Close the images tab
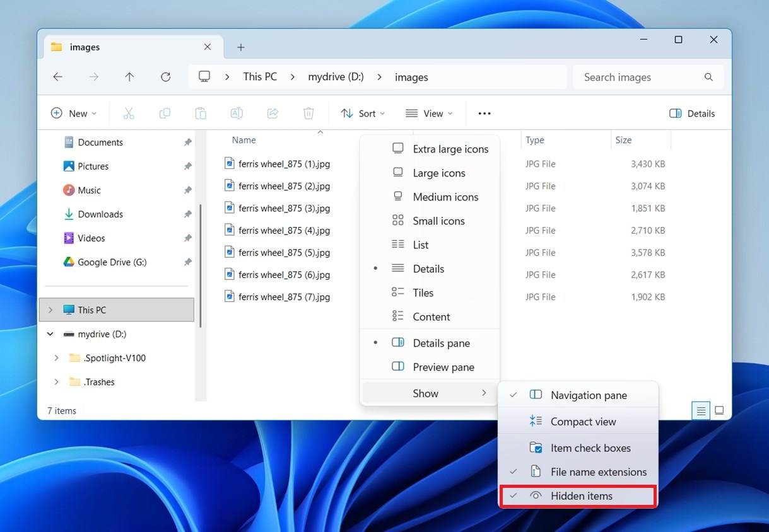This screenshot has height=532, width=769. point(208,47)
